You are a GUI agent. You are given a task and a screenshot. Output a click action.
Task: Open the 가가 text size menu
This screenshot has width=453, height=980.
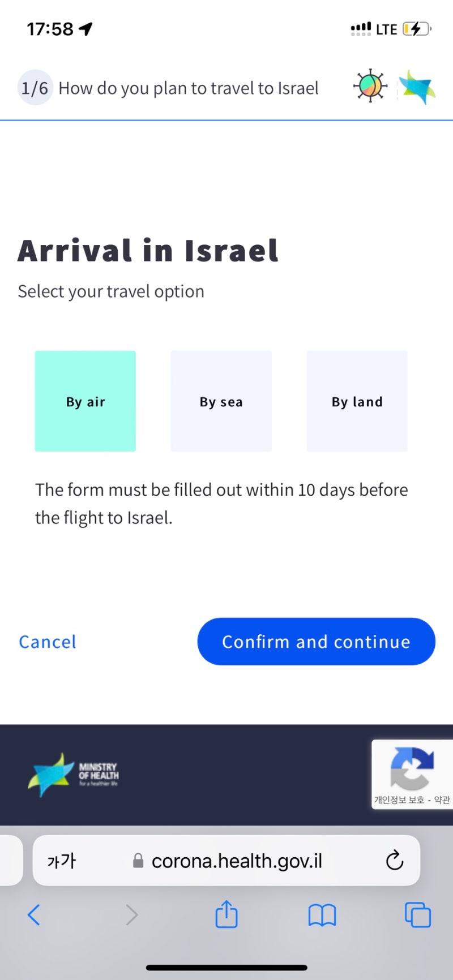point(61,861)
